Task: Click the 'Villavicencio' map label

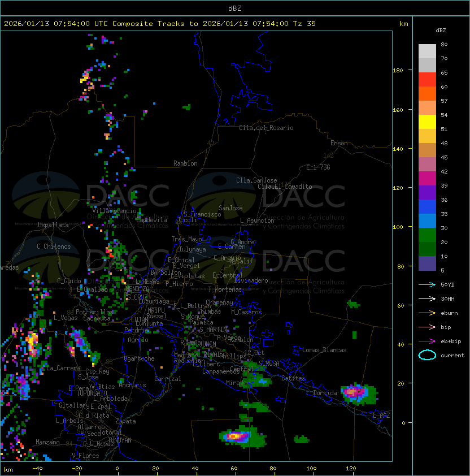Action: click(x=114, y=211)
